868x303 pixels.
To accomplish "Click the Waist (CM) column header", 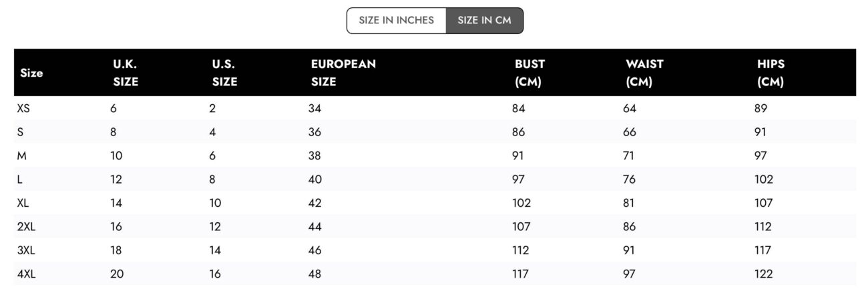I will point(644,73).
